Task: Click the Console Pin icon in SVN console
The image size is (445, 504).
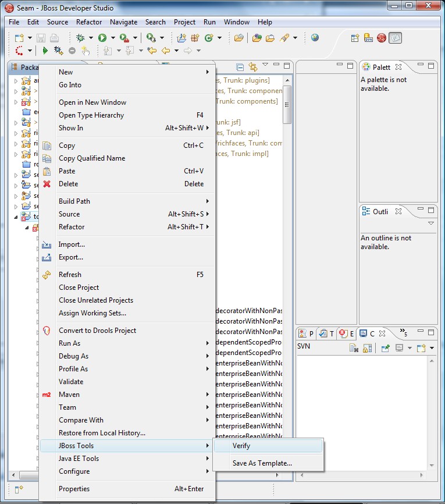Action: pos(386,348)
